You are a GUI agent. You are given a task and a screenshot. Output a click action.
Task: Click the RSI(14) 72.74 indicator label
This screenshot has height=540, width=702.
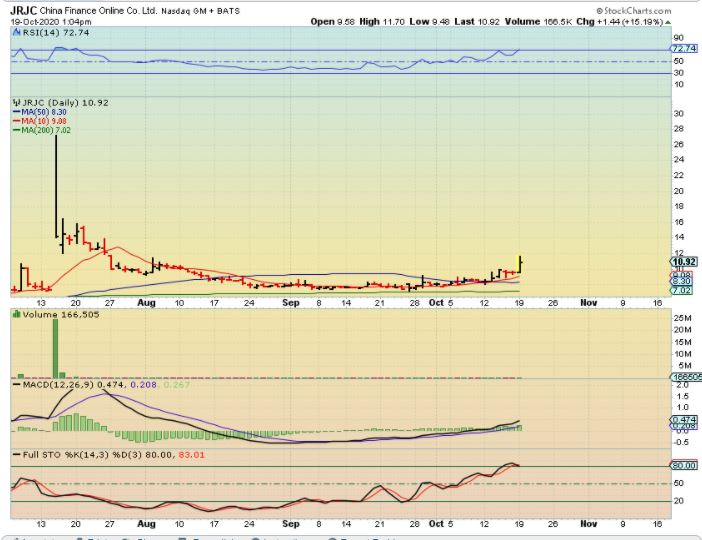(56, 32)
